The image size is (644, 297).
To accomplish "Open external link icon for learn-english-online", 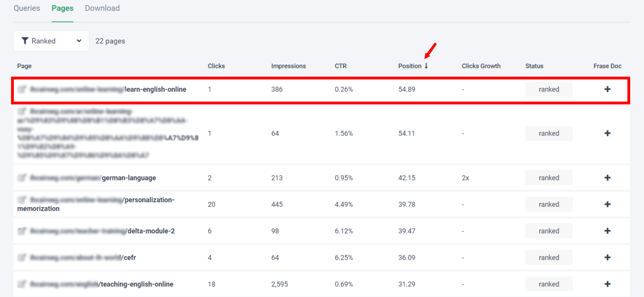I will pos(22,89).
